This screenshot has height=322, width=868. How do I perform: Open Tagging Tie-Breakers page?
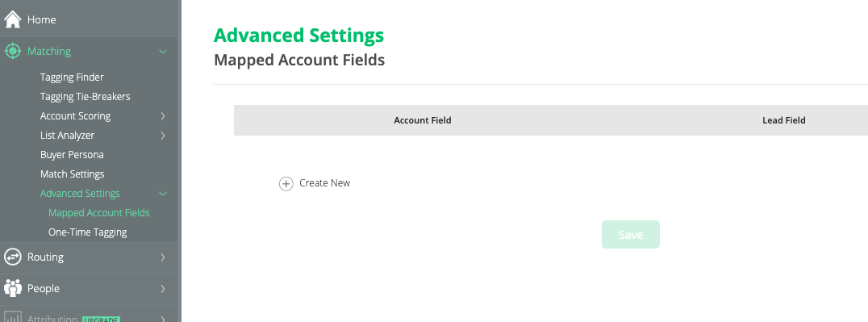click(86, 96)
